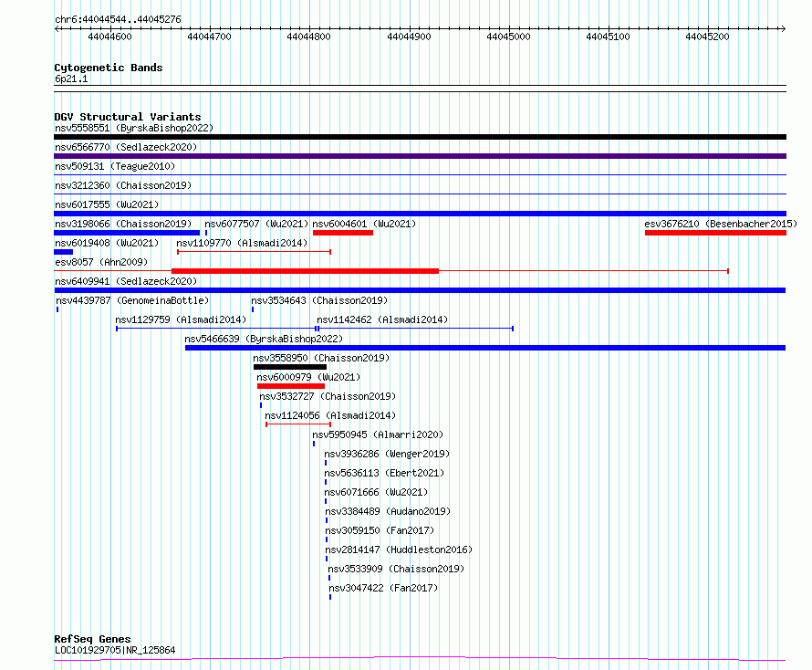
Task: Click the black nsv3558950 feature bar
Action: tap(290, 367)
